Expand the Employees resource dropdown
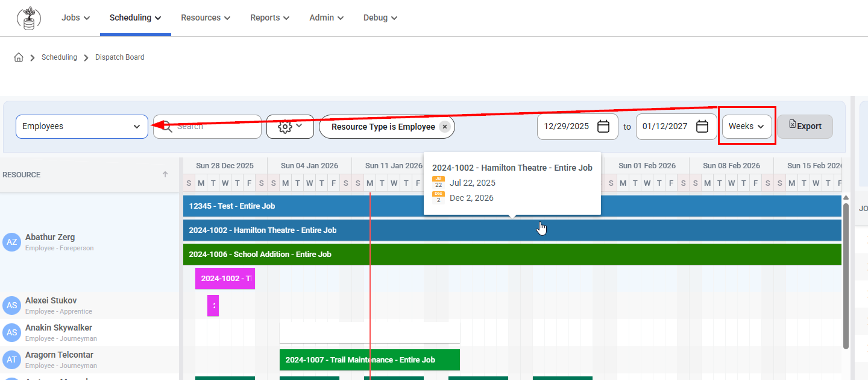This screenshot has width=868, height=380. click(82, 127)
